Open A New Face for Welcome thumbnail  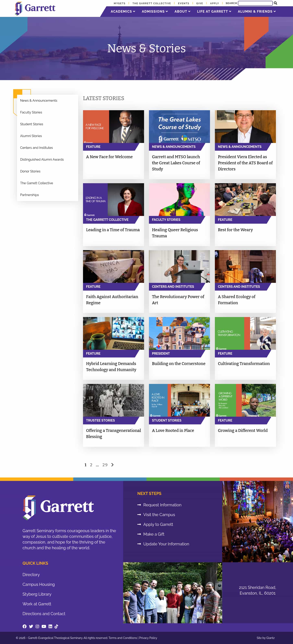[x=113, y=126]
